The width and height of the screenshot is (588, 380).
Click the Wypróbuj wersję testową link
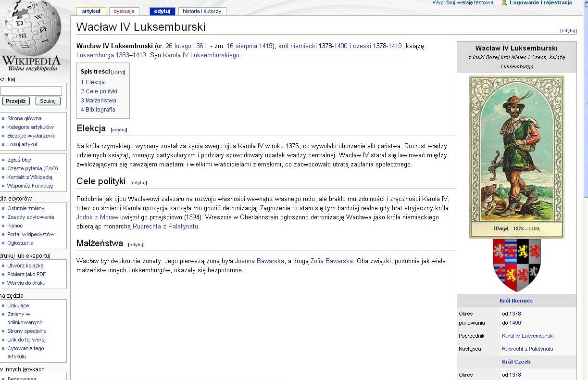click(x=463, y=3)
